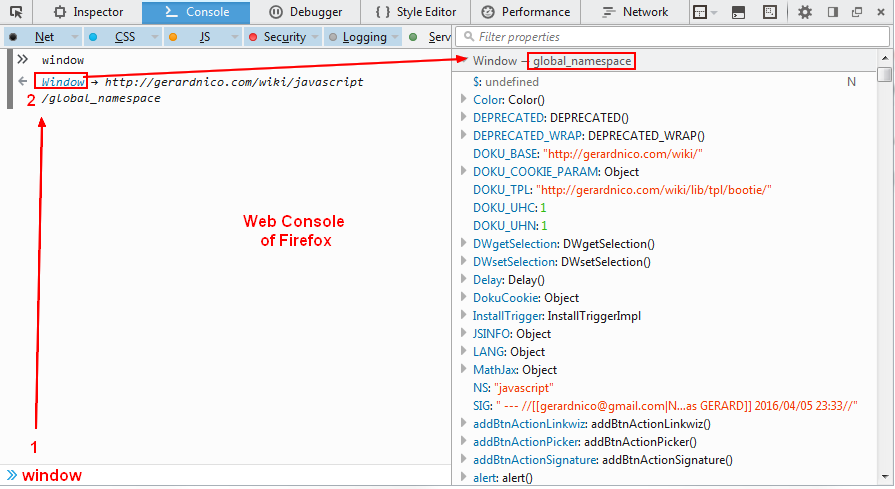Expand the Color property node

click(463, 100)
